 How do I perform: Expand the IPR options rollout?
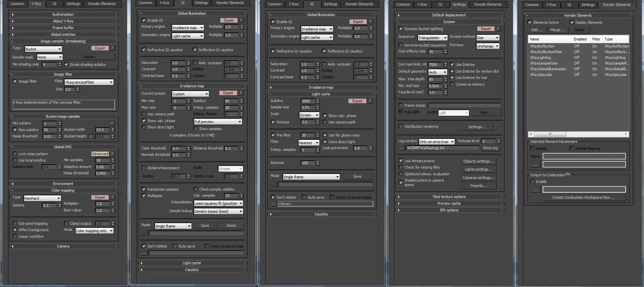point(449,210)
